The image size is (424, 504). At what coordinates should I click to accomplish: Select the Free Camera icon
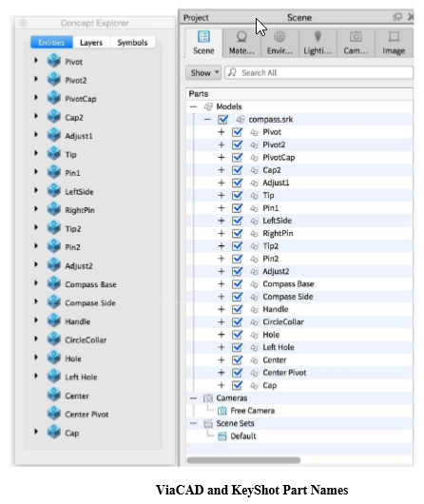(222, 411)
